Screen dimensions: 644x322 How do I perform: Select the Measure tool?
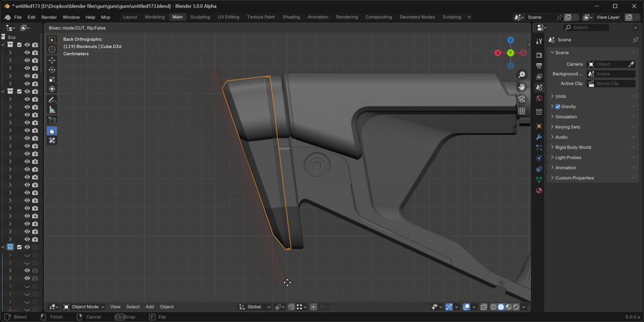point(52,108)
